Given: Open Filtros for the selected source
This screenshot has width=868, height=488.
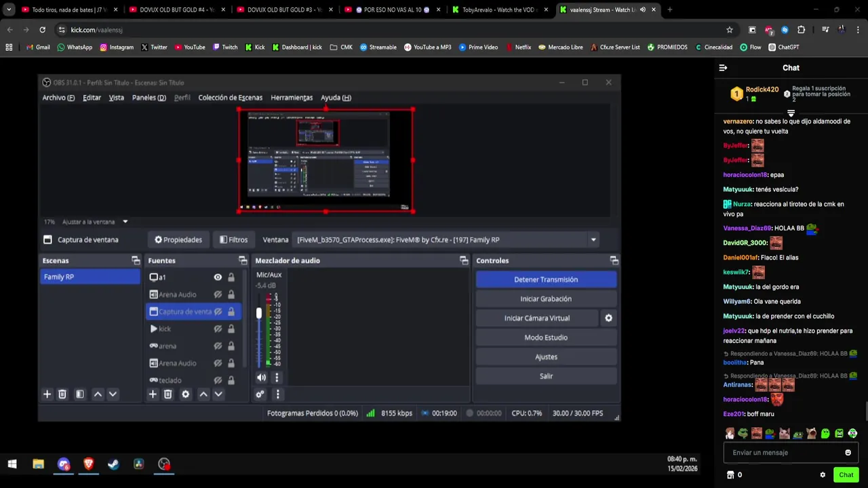Looking at the screenshot, I should click(233, 239).
